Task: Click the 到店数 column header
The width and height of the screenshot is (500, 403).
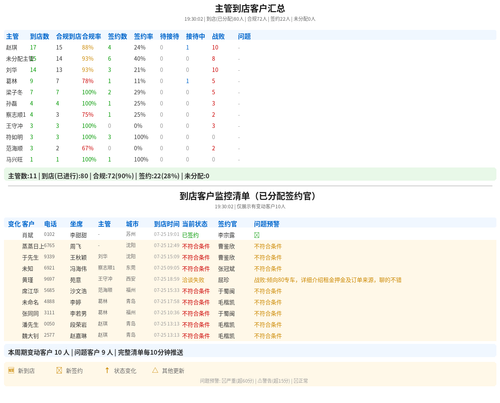Action: 39,36
